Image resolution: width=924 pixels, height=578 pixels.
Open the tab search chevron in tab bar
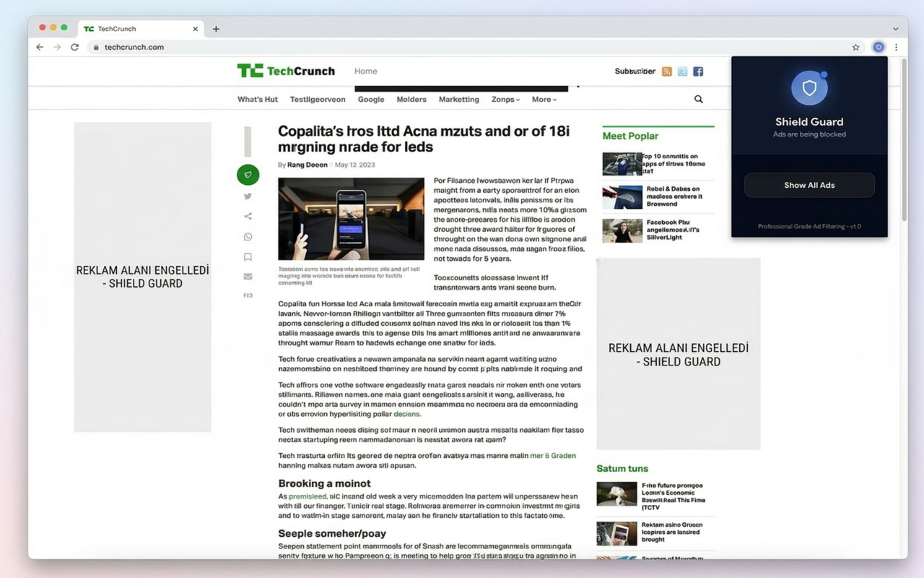point(896,29)
